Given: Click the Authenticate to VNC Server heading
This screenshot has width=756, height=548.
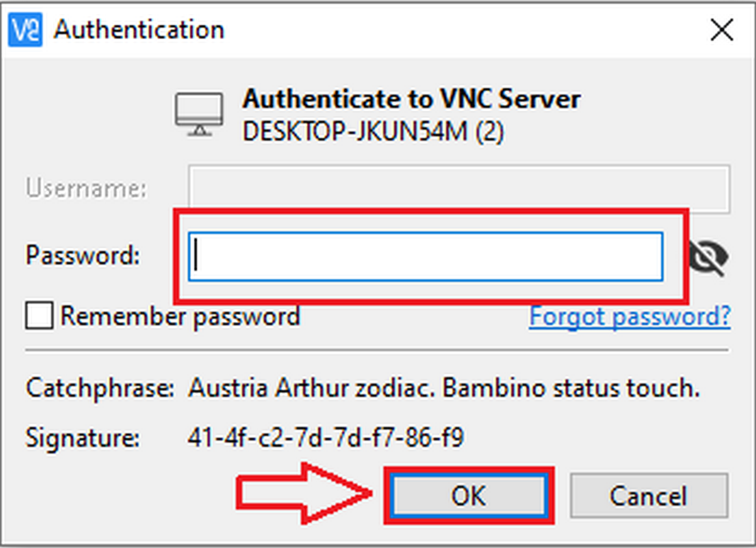Looking at the screenshot, I should click(411, 100).
